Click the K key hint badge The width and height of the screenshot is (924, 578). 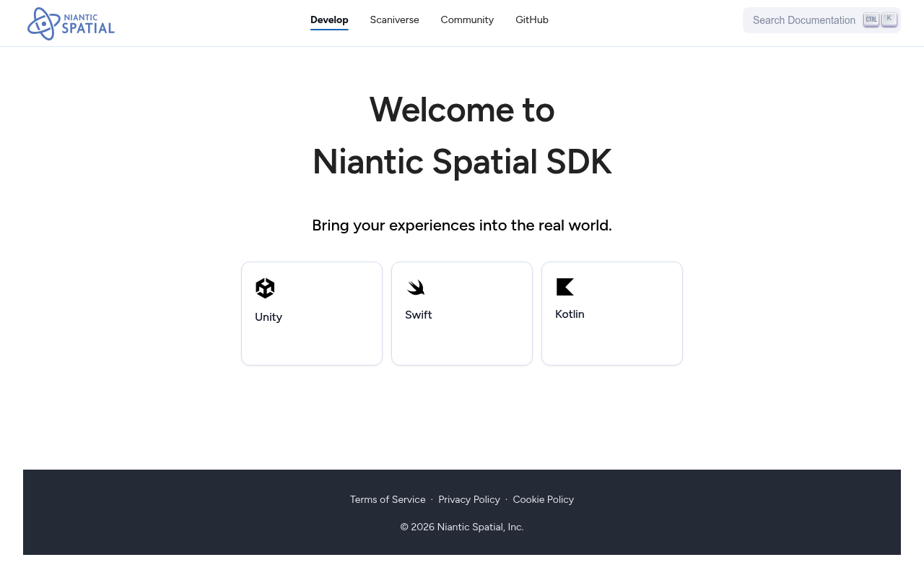click(889, 19)
